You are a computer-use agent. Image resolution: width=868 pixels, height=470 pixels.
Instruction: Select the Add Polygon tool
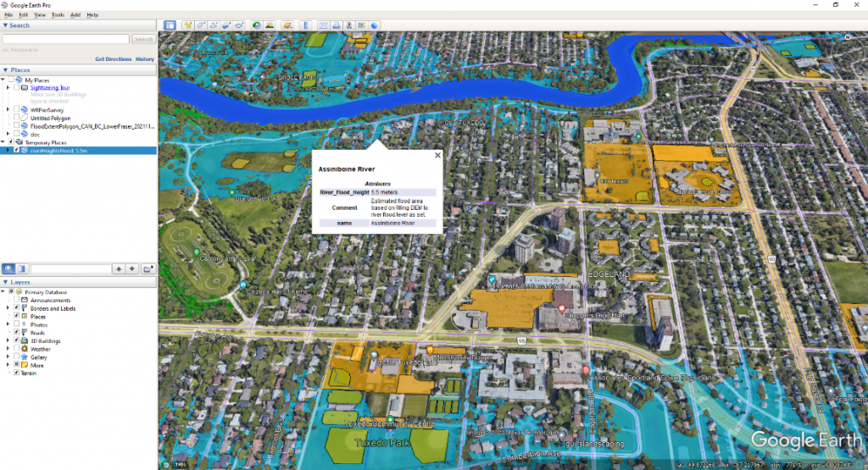201,25
